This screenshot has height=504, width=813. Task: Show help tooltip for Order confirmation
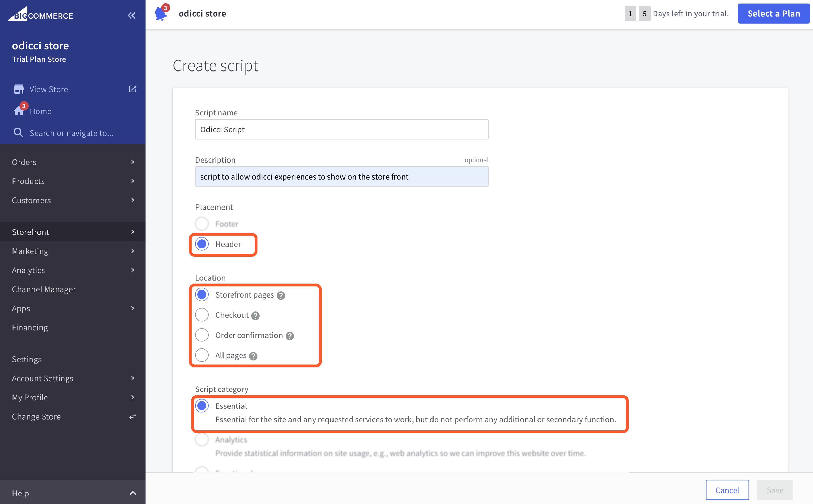click(x=290, y=336)
